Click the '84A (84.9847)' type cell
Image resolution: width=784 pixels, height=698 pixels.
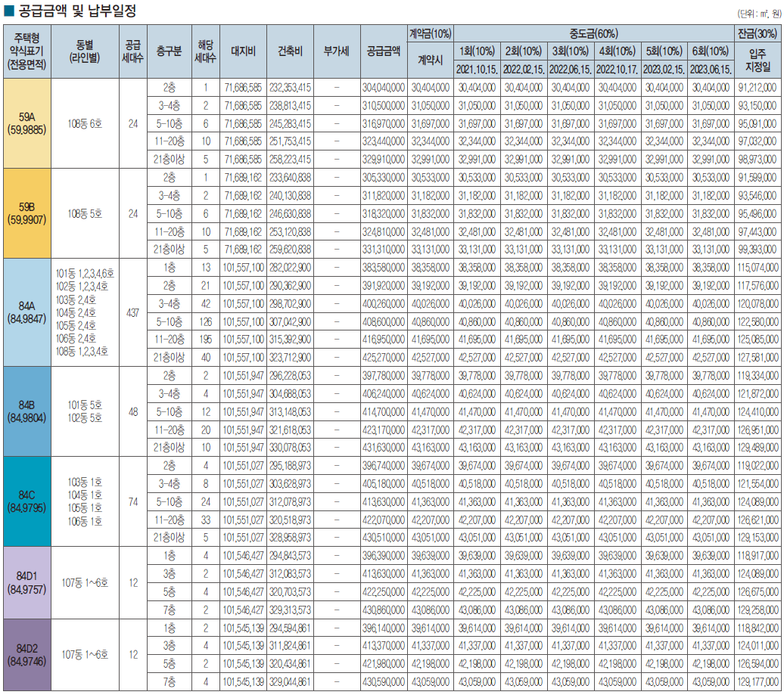(x=27, y=312)
